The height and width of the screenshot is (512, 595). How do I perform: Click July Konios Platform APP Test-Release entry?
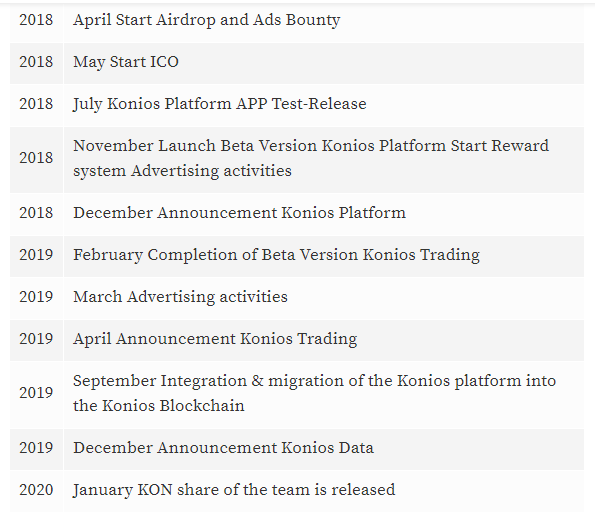click(x=220, y=104)
